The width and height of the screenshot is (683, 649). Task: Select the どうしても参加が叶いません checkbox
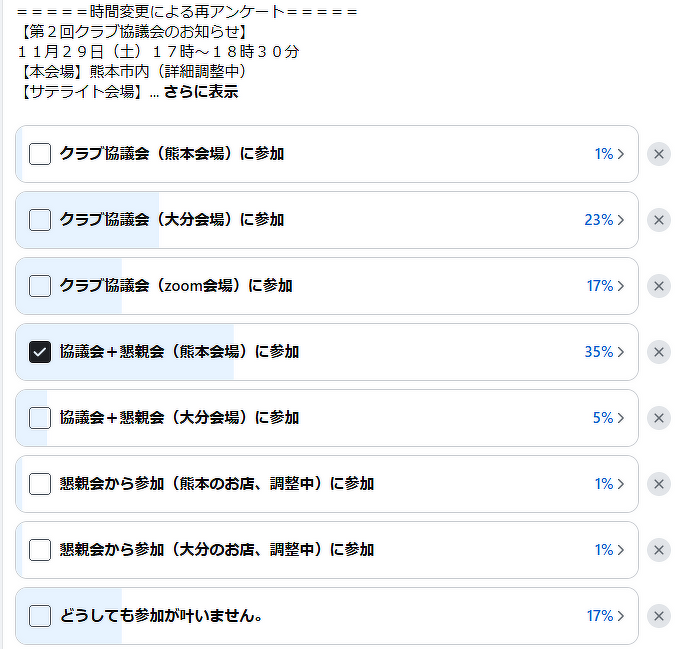40,616
